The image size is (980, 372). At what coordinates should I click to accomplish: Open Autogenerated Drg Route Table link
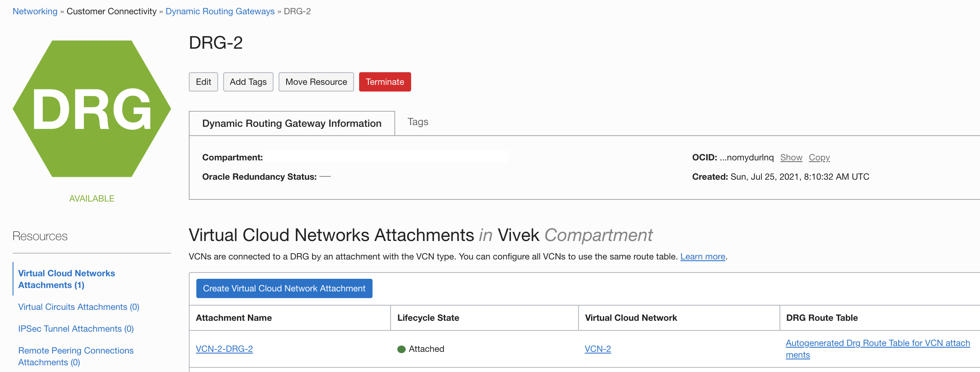point(877,343)
